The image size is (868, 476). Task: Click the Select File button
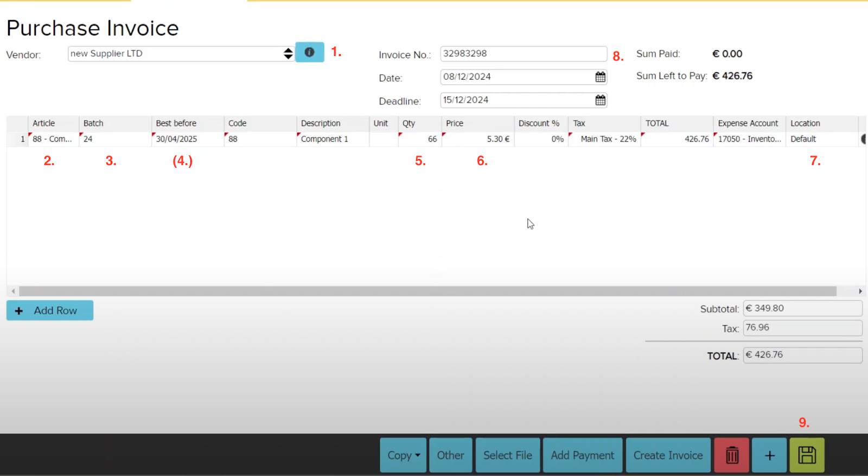coord(508,455)
